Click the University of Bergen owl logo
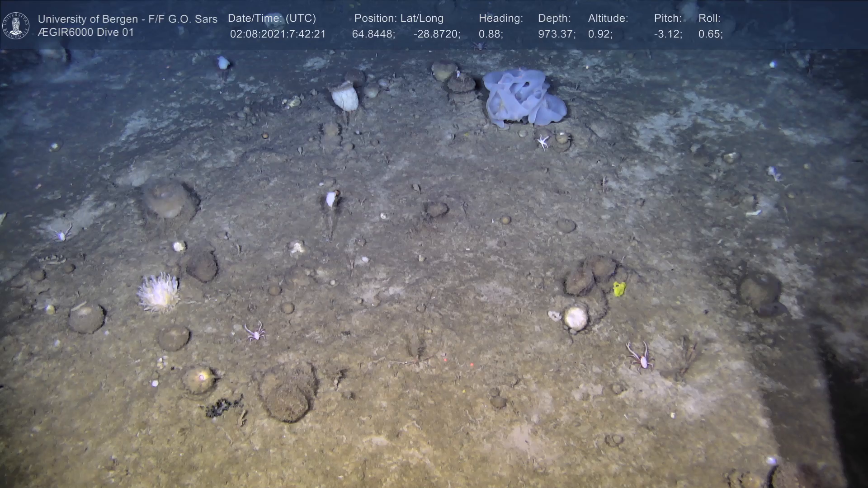The width and height of the screenshot is (868, 488). coord(16,25)
